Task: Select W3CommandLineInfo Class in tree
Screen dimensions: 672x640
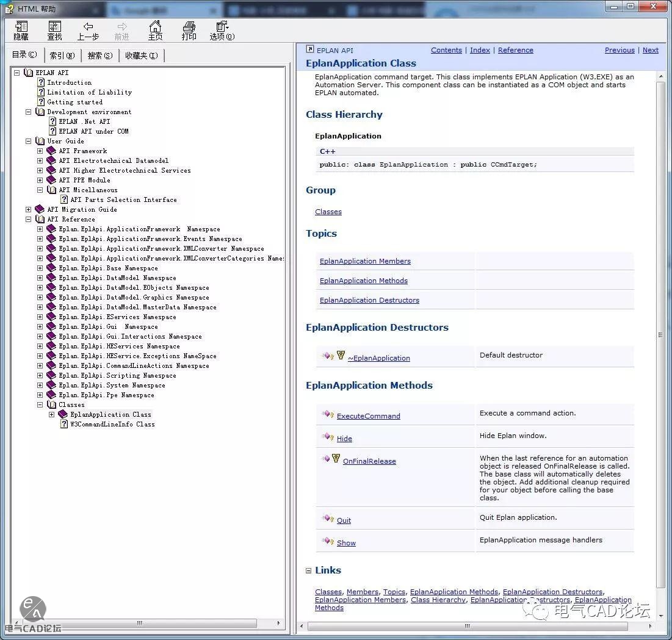Action: [112, 424]
